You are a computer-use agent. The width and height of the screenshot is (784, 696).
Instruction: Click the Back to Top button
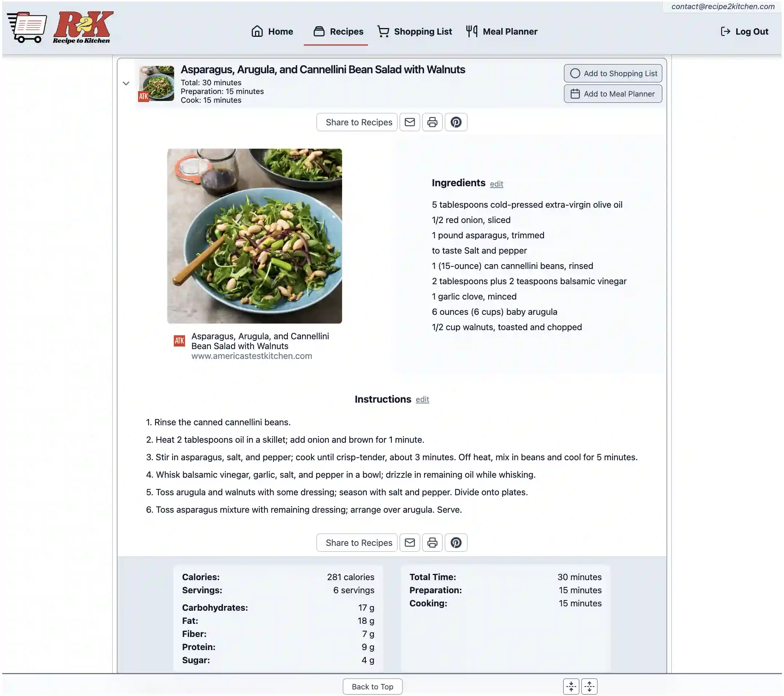coord(373,686)
